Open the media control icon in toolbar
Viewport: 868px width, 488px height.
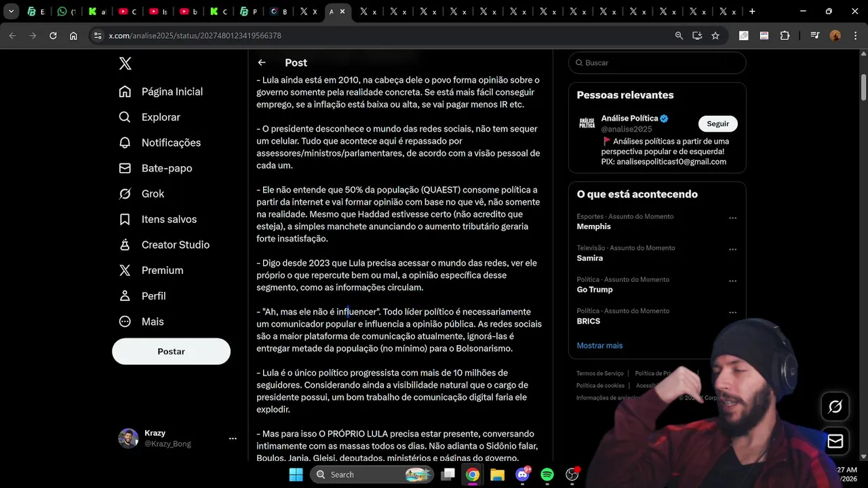click(815, 35)
